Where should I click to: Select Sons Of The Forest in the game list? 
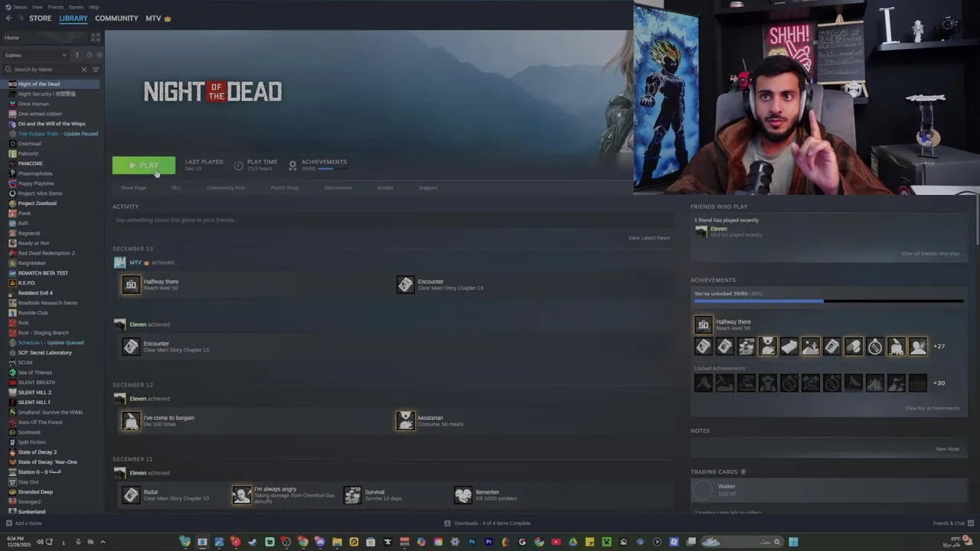[x=40, y=422]
